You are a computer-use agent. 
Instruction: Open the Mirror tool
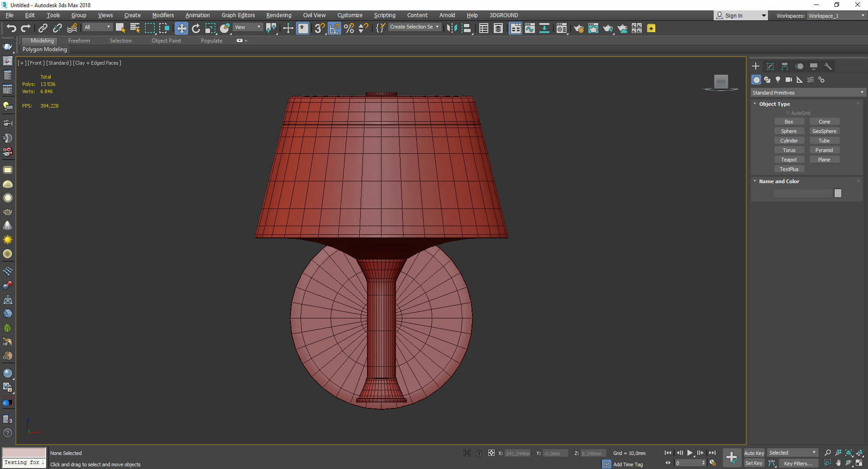(x=452, y=28)
